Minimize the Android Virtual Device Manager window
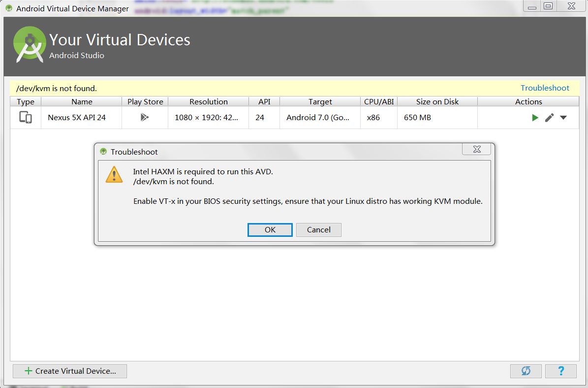Viewport: 588px width, 388px height. click(x=532, y=6)
